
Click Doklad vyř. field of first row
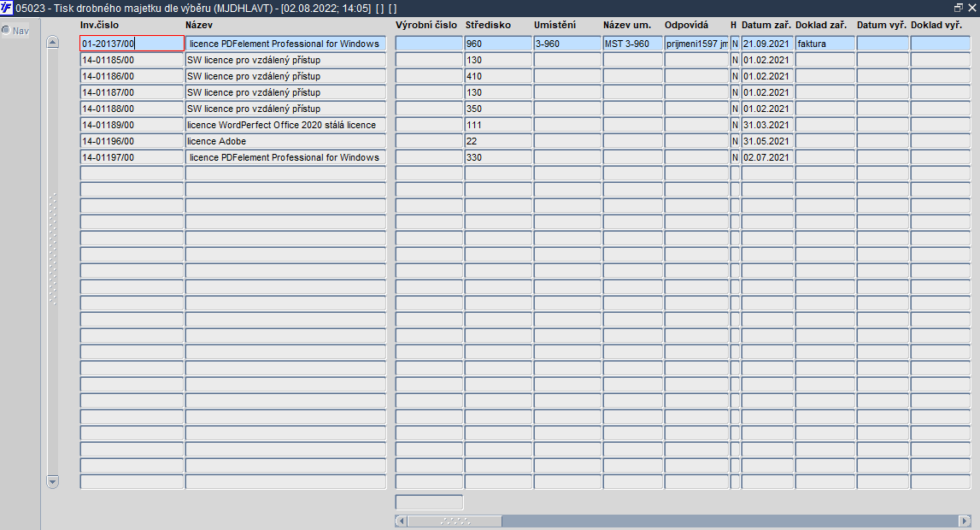[941, 43]
